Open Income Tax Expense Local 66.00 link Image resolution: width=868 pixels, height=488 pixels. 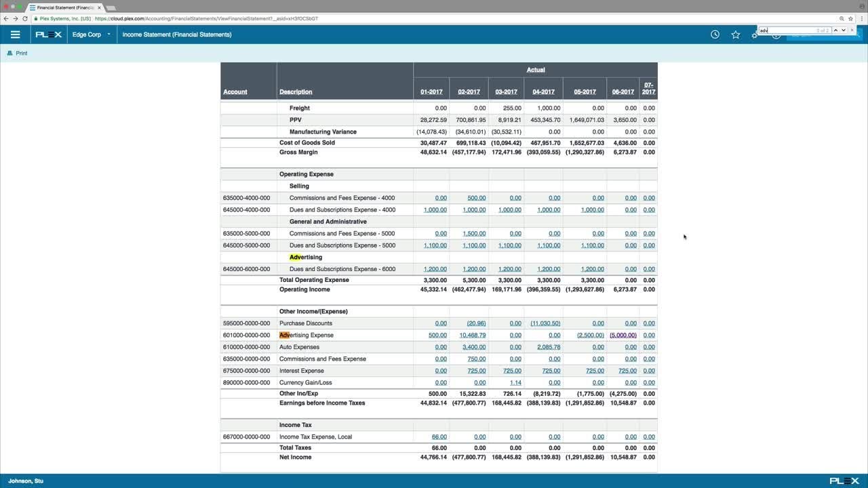[x=439, y=437]
